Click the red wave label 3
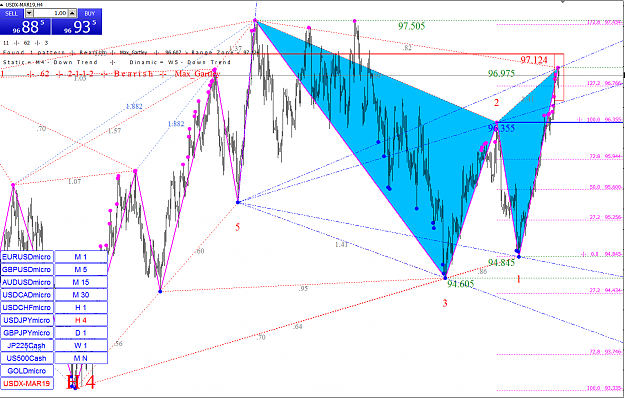 [x=445, y=304]
